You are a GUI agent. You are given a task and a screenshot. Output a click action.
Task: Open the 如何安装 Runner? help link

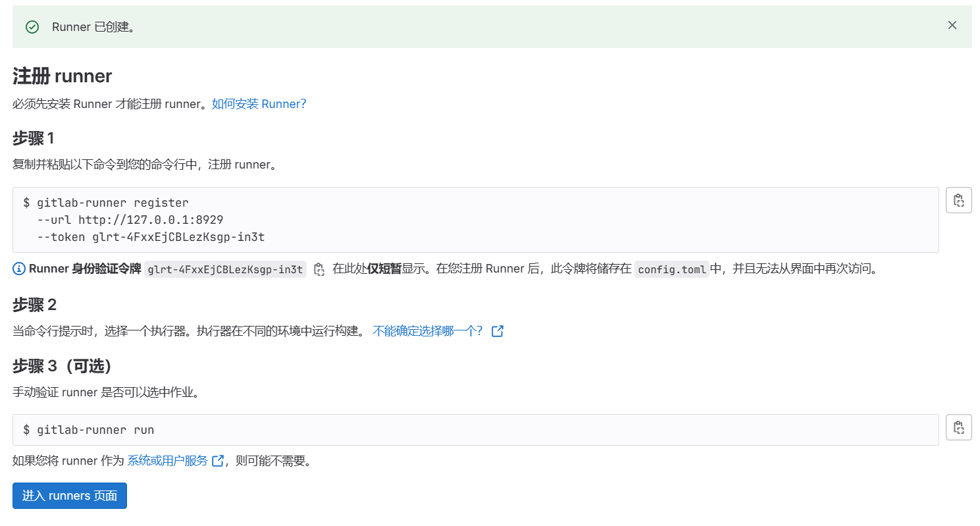coord(259,104)
